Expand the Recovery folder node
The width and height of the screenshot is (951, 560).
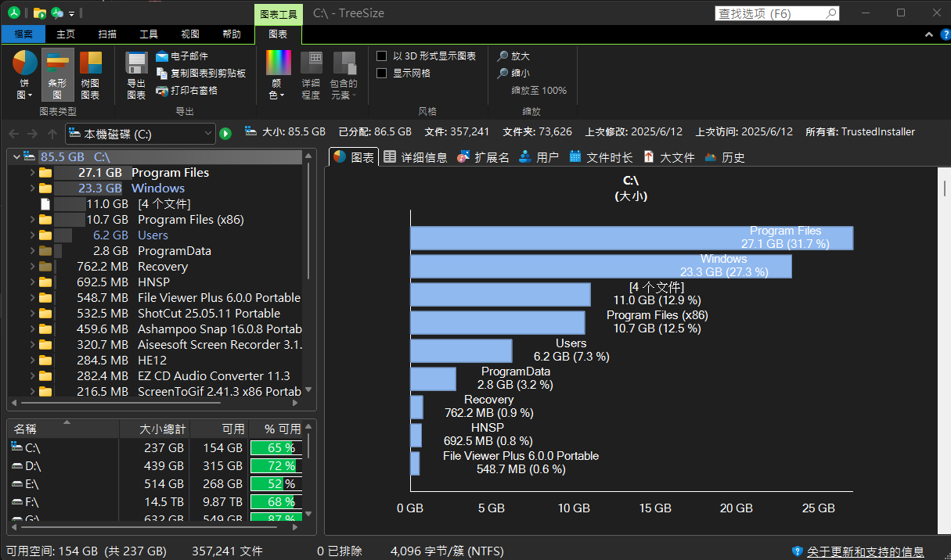click(x=32, y=266)
